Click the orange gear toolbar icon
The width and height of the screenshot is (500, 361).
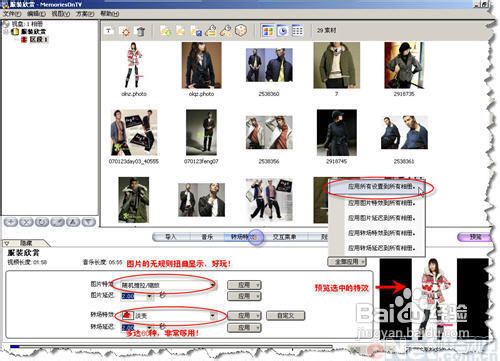[125, 31]
